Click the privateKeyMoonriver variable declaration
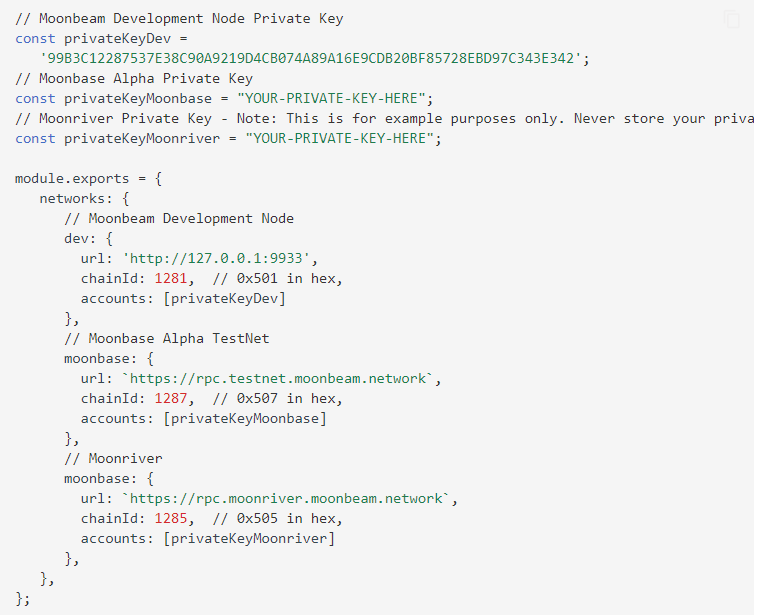The image size is (761, 615). pos(228,139)
